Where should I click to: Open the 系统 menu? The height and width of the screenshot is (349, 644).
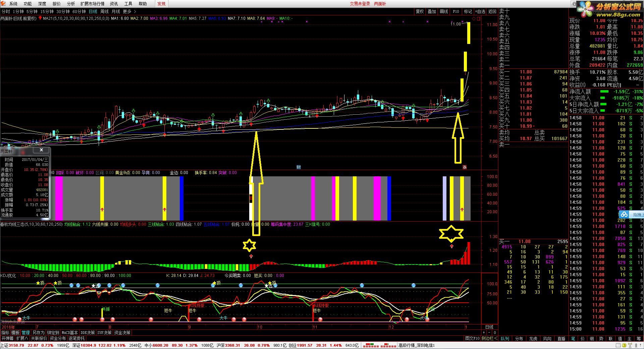point(13,4)
